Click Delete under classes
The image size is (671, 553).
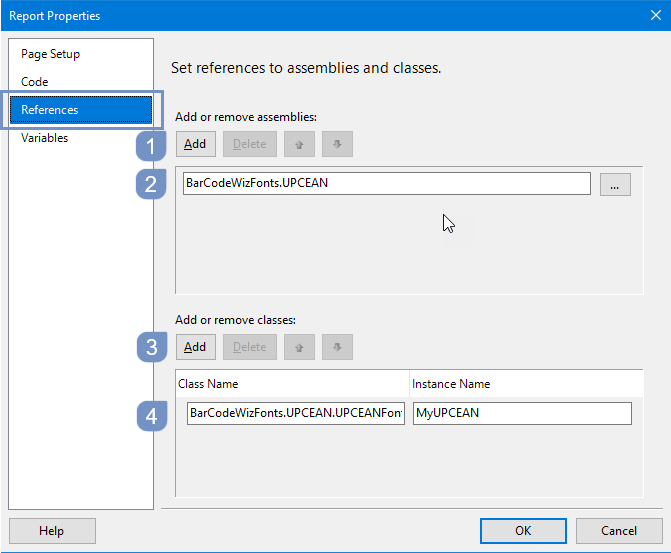click(249, 347)
